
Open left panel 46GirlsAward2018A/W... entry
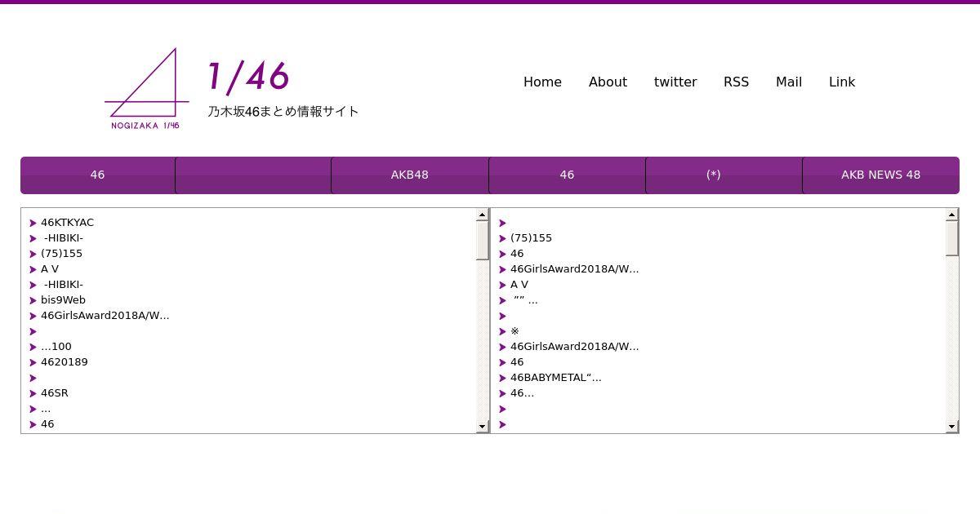click(105, 315)
